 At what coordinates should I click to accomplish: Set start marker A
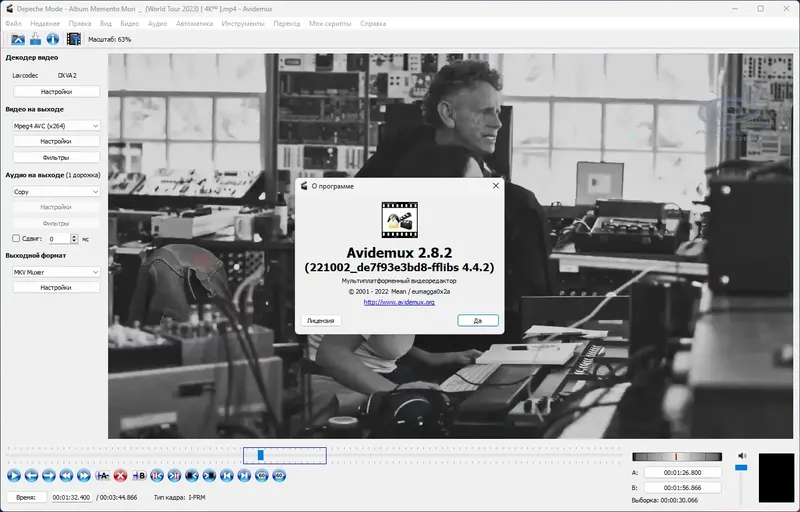(102, 476)
